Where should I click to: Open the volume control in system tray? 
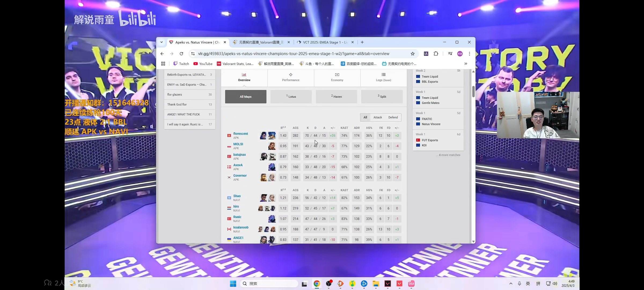tap(555, 284)
